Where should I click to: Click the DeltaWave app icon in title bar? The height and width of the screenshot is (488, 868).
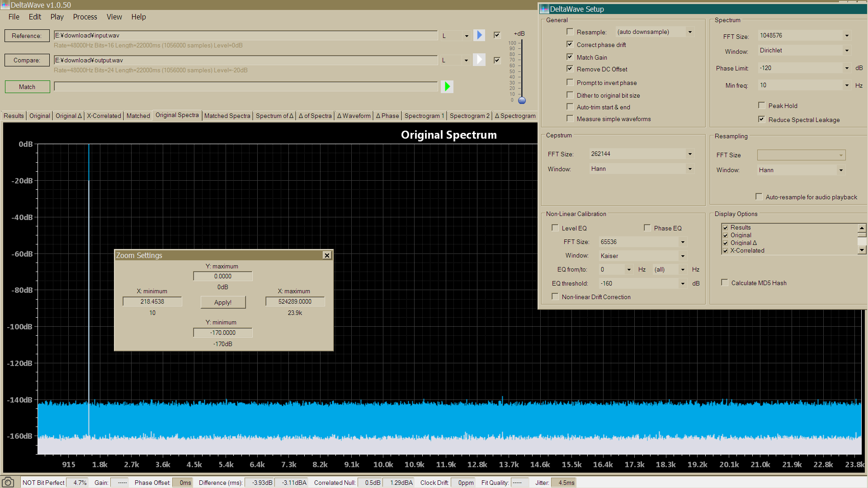tap(5, 5)
